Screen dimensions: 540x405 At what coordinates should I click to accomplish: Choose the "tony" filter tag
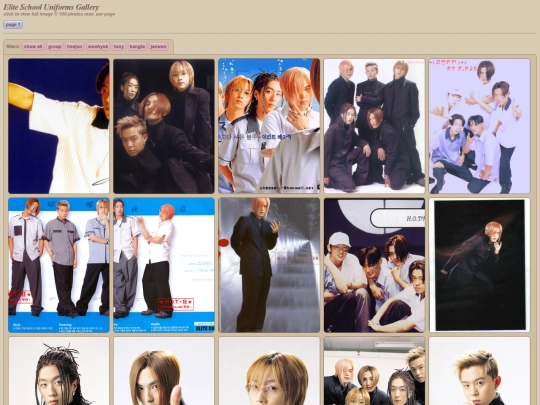coord(119,46)
